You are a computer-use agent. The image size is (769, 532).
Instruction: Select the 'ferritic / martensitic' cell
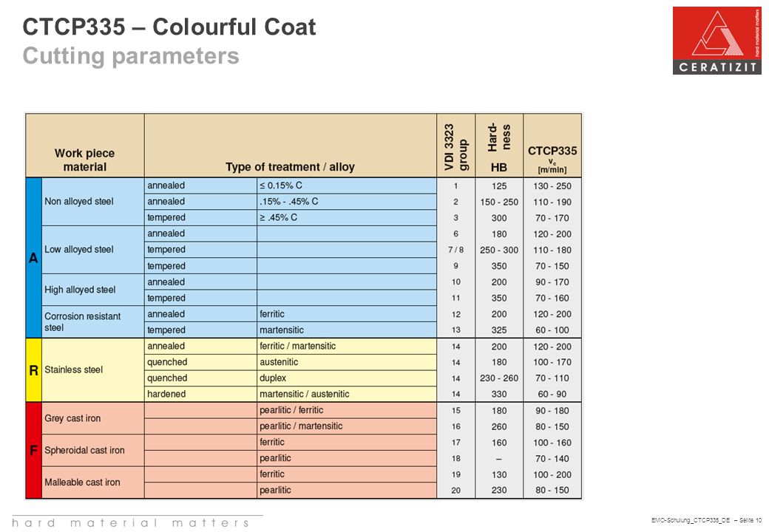(x=346, y=346)
